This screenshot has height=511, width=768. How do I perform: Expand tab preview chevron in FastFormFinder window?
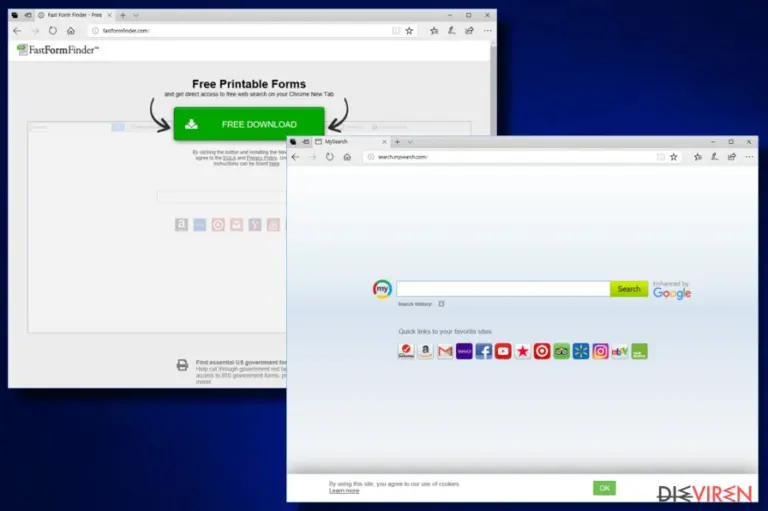[x=136, y=15]
